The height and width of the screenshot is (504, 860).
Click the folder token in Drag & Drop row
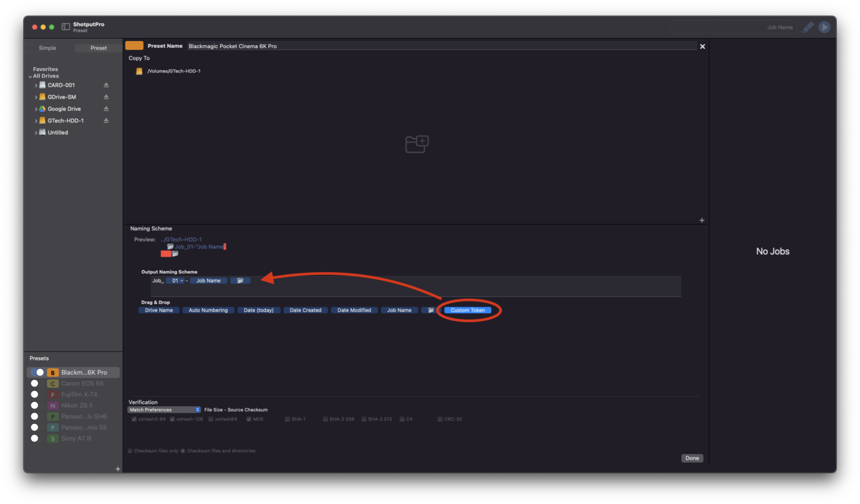point(430,310)
